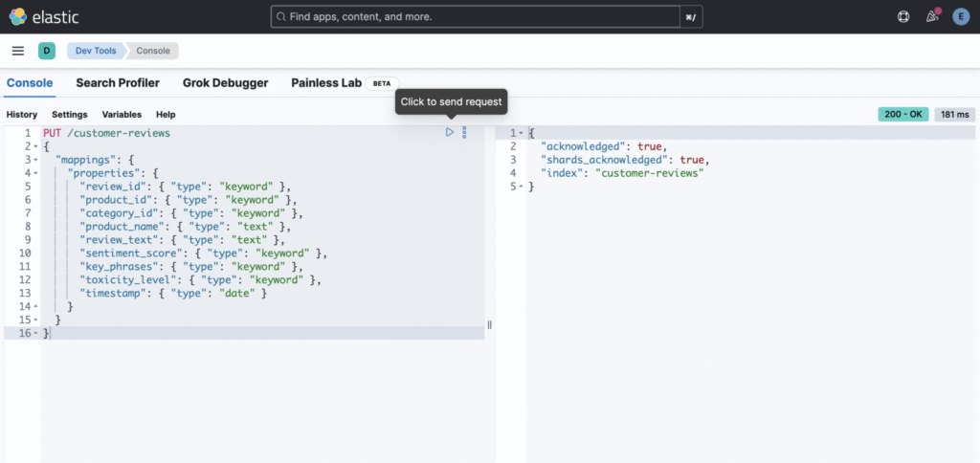Image resolution: width=980 pixels, height=463 pixels.
Task: Open the help lifebuoy icon
Action: click(902, 16)
